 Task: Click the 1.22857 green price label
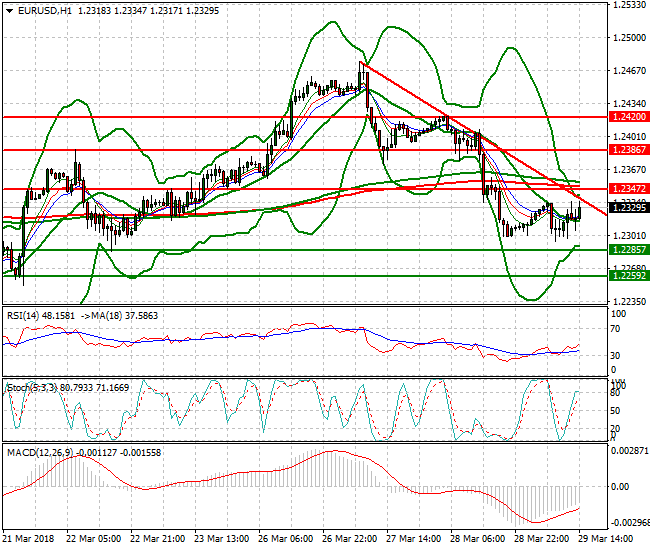tap(629, 250)
